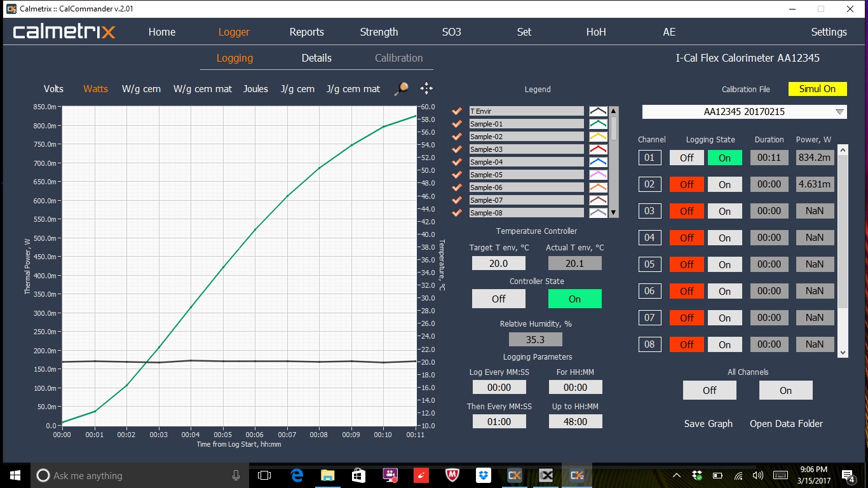Click the Calmetrix logo in the header
This screenshot has width=868, height=488.
[x=64, y=32]
